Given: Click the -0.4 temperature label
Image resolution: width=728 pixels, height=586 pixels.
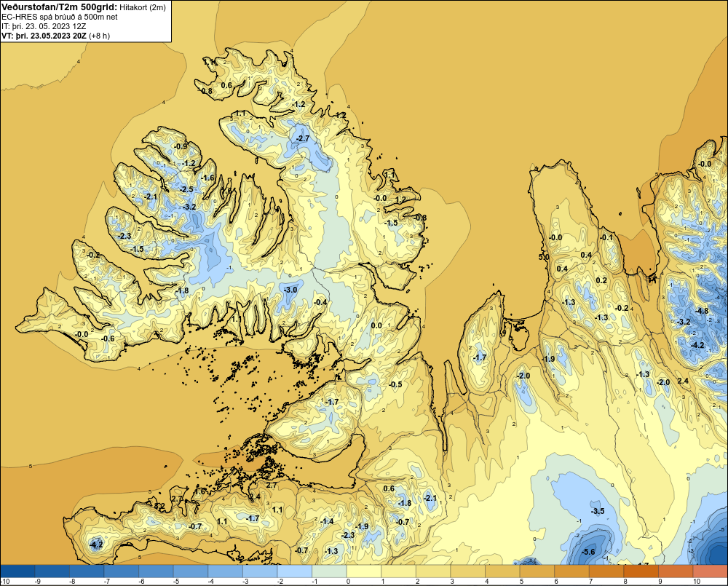Looking at the screenshot, I should coord(320,302).
